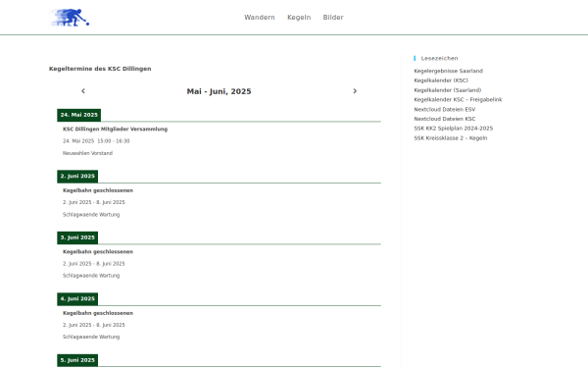Viewport: 588px width, 368px height.
Task: Open SSK Kreisklasse 2 - Kegeln link
Action: (x=451, y=138)
